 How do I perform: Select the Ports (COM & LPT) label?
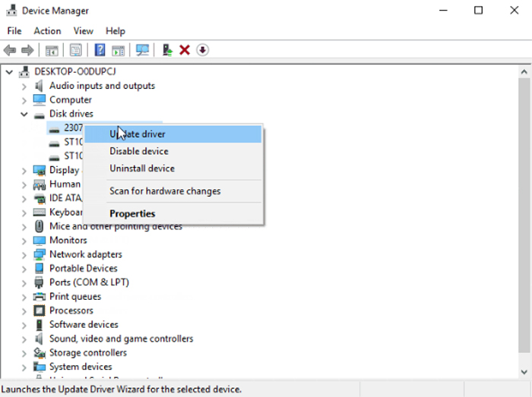pos(89,282)
